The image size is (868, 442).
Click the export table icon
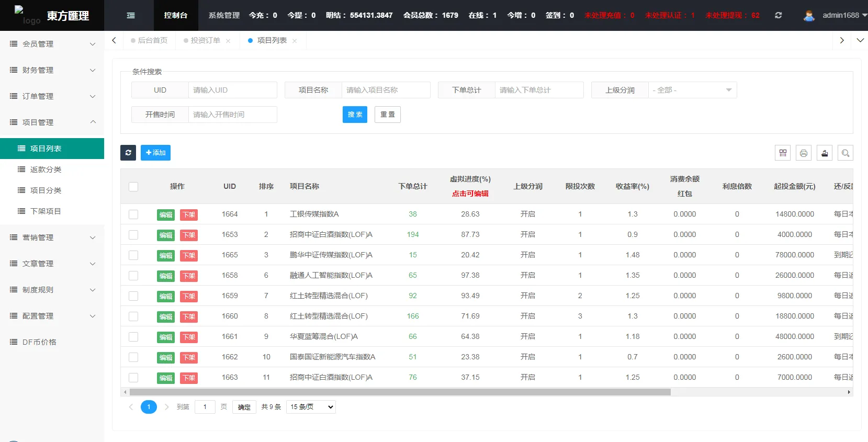click(825, 153)
